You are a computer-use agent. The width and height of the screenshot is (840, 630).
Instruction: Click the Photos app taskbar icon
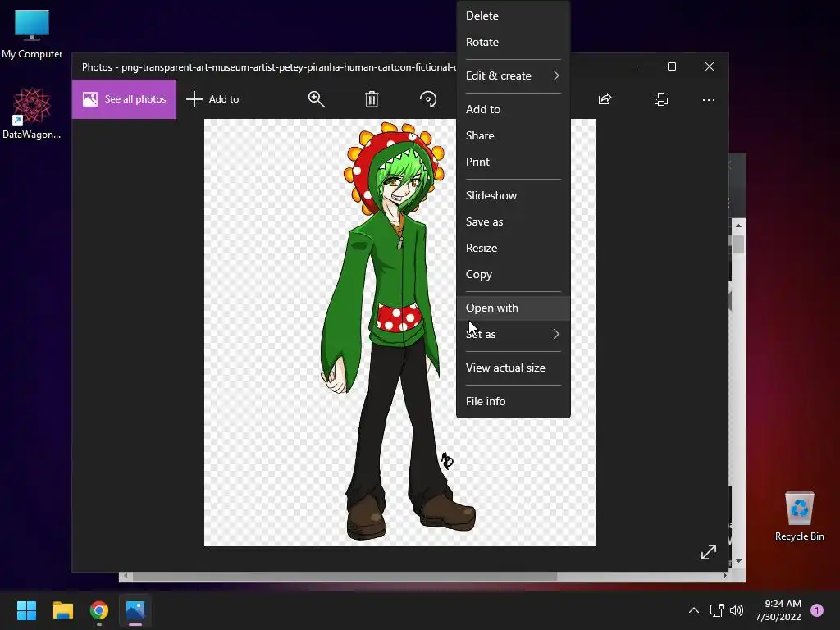(x=135, y=610)
